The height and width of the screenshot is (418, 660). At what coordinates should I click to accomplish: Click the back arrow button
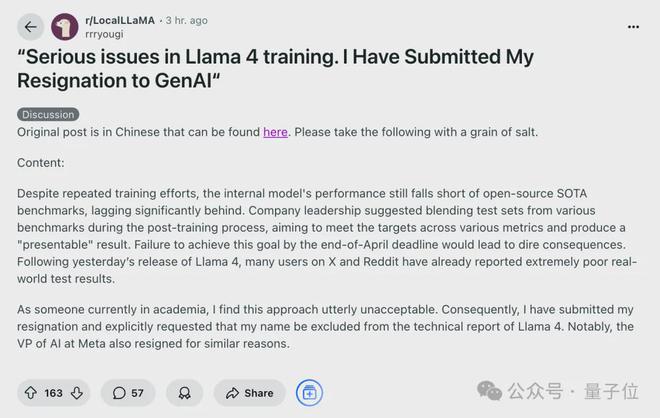[x=31, y=27]
